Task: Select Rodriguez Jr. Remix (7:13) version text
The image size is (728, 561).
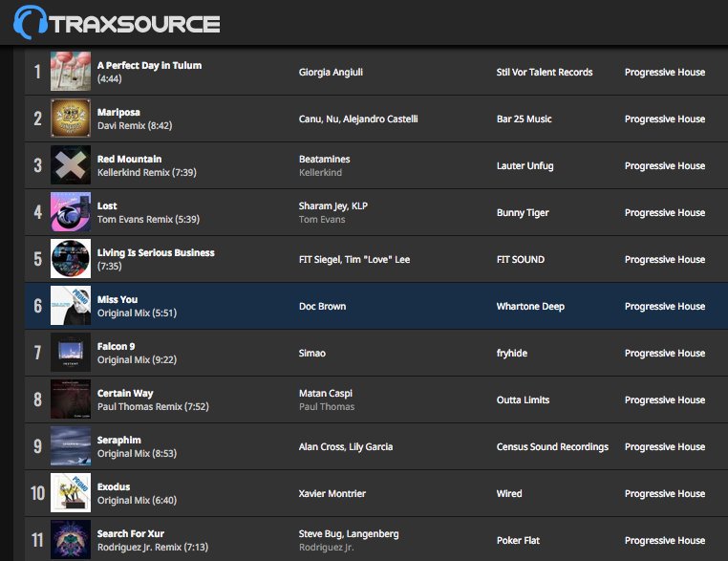Action: [153, 548]
